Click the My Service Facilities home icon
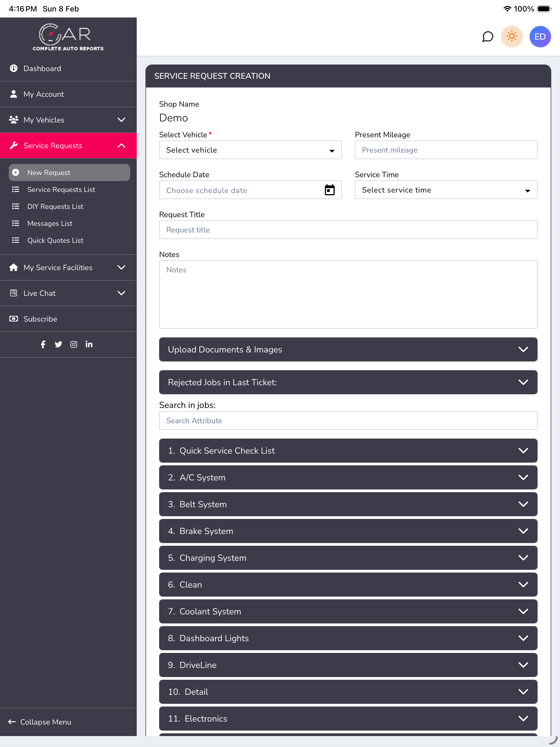This screenshot has height=747, width=560. [13, 267]
